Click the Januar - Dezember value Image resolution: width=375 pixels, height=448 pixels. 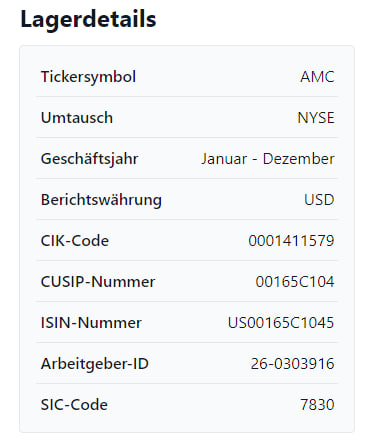tap(268, 159)
